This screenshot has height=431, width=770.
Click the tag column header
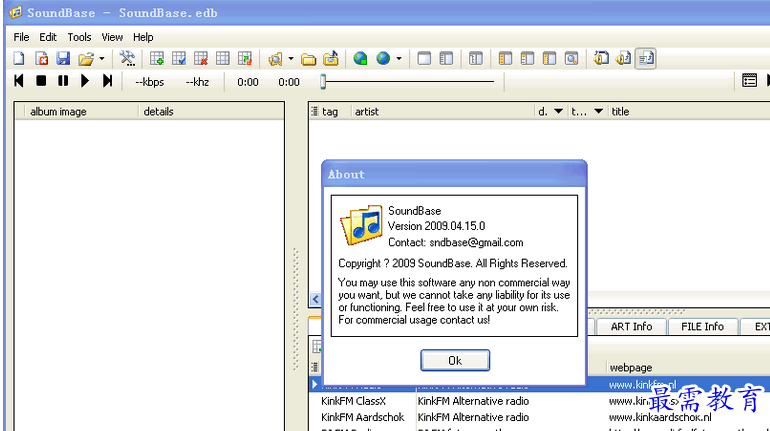pyautogui.click(x=335, y=112)
